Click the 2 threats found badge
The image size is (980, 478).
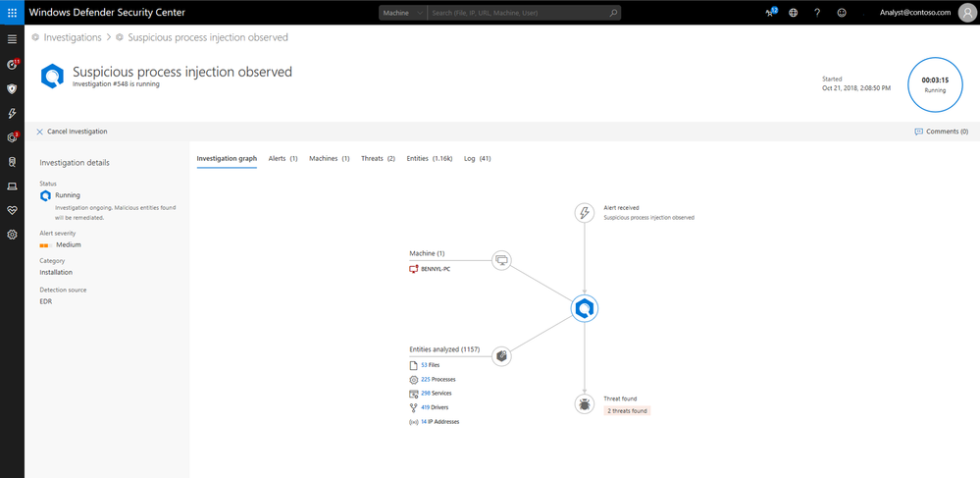[628, 411]
